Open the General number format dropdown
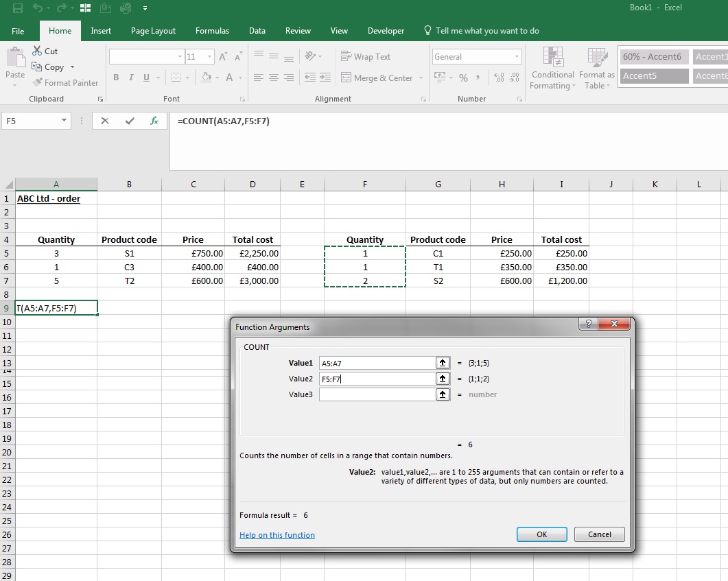Viewport: 728px width, 581px height. point(516,57)
